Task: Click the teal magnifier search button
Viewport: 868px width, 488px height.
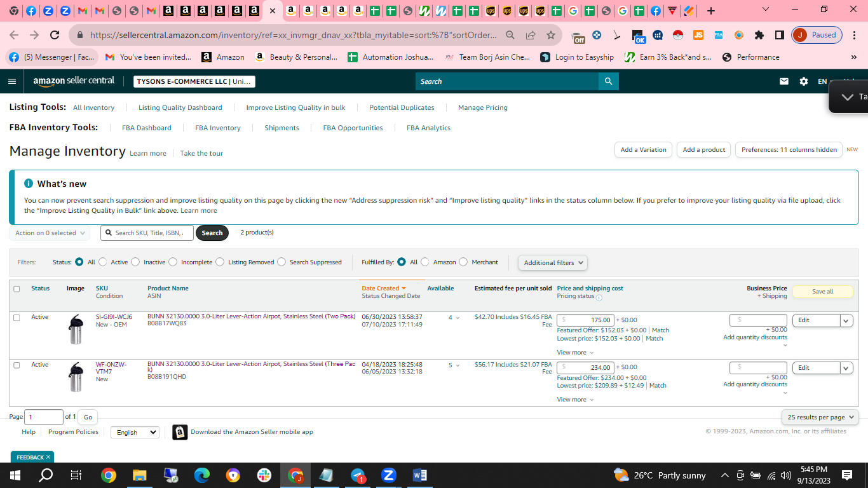Action: [609, 81]
